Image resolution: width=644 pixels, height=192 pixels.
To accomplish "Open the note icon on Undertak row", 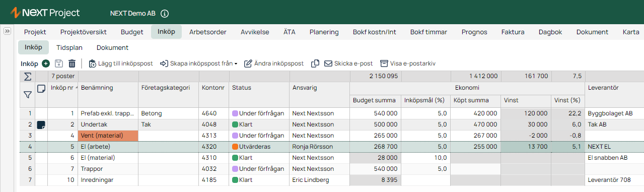I will coord(41,124).
